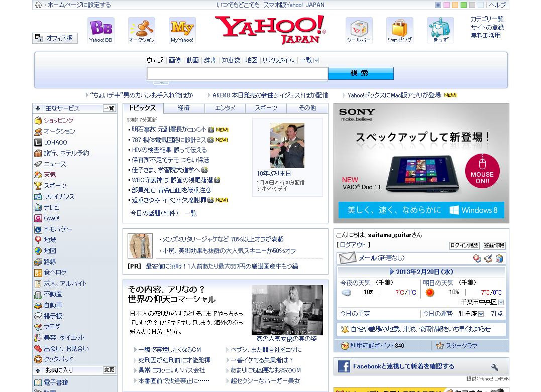This screenshot has width=541, height=392.
Task: Click the jacket product thumbnail
Action: click(140, 246)
